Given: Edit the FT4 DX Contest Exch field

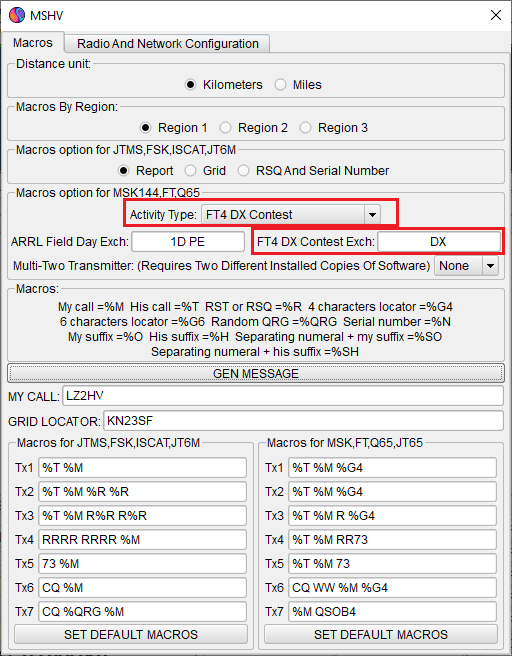Looking at the screenshot, I should 439,241.
